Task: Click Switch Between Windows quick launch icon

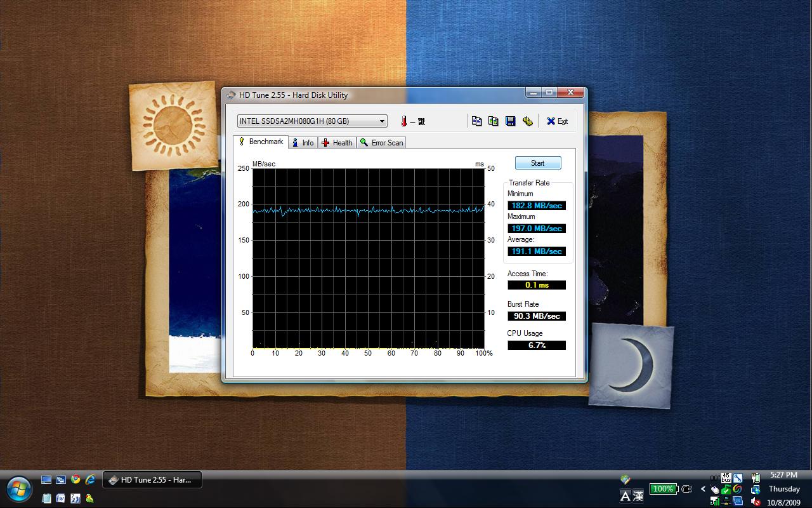Action: pos(61,480)
